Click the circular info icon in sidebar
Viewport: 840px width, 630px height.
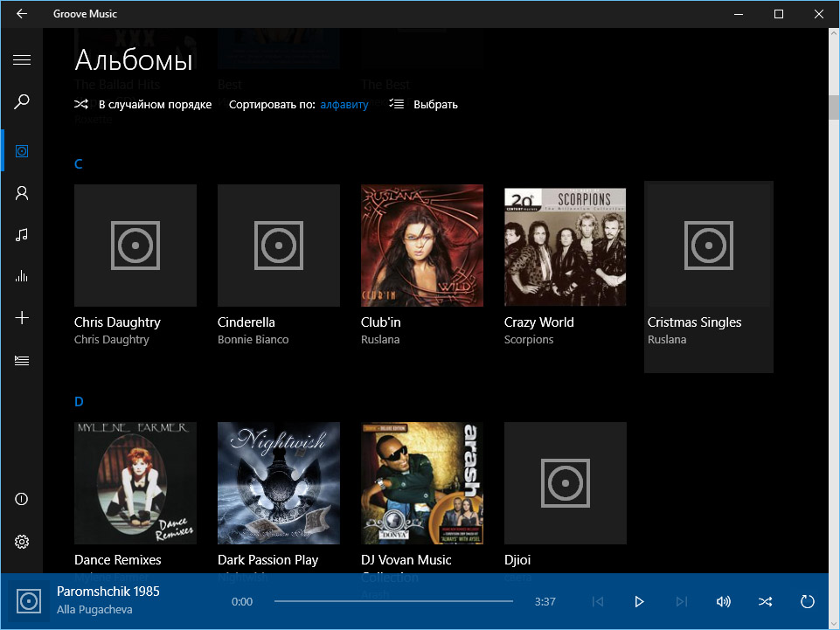[22, 499]
